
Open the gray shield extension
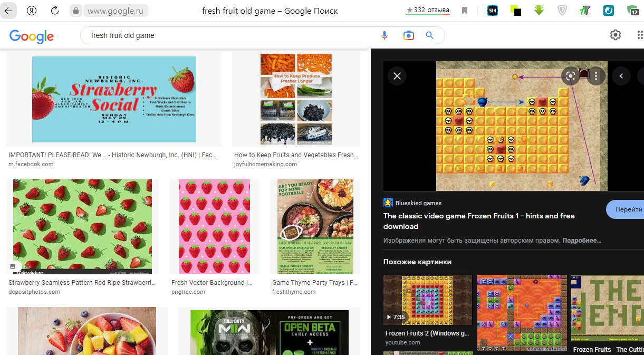[562, 11]
